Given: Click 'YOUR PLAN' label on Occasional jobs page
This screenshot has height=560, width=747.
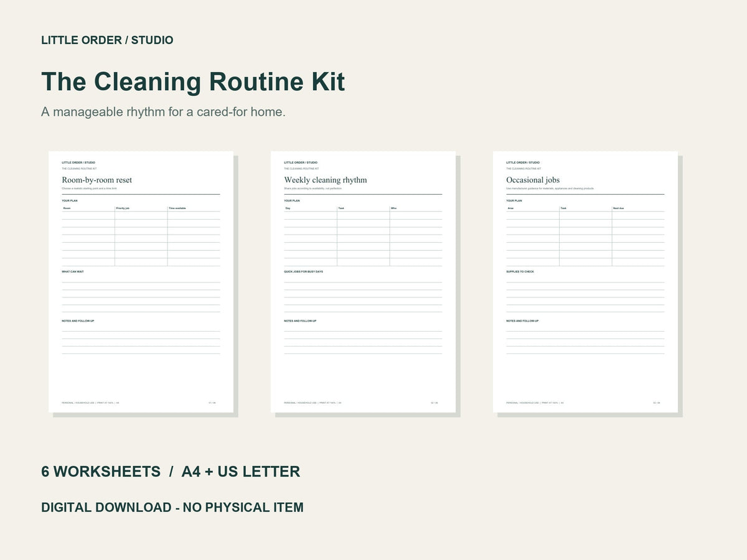Looking at the screenshot, I should click(x=514, y=201).
